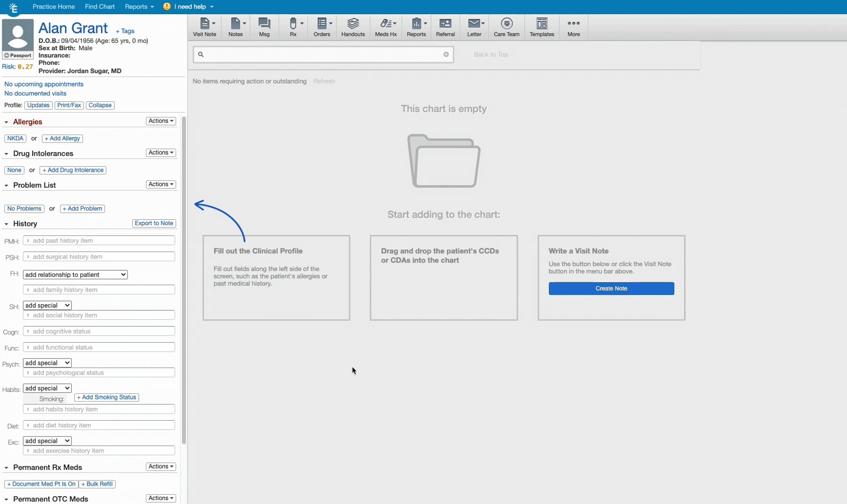Clear the chart search field
The image size is (847, 504).
pyautogui.click(x=446, y=54)
